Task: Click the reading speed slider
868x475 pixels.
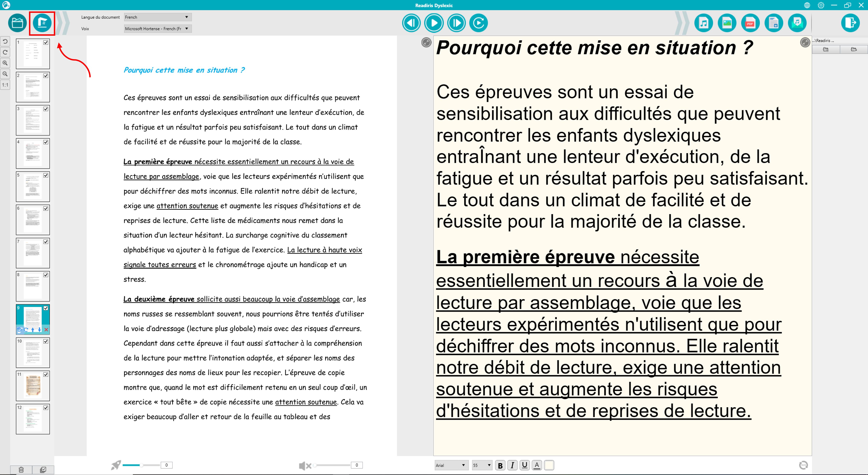Action: coord(141,465)
